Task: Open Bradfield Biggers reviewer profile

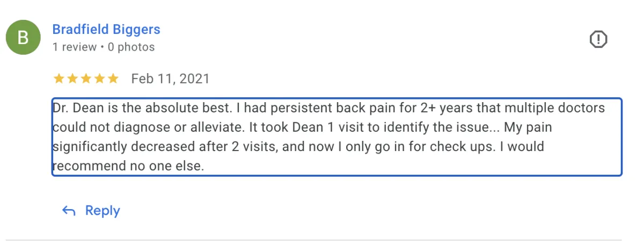Action: click(x=106, y=29)
